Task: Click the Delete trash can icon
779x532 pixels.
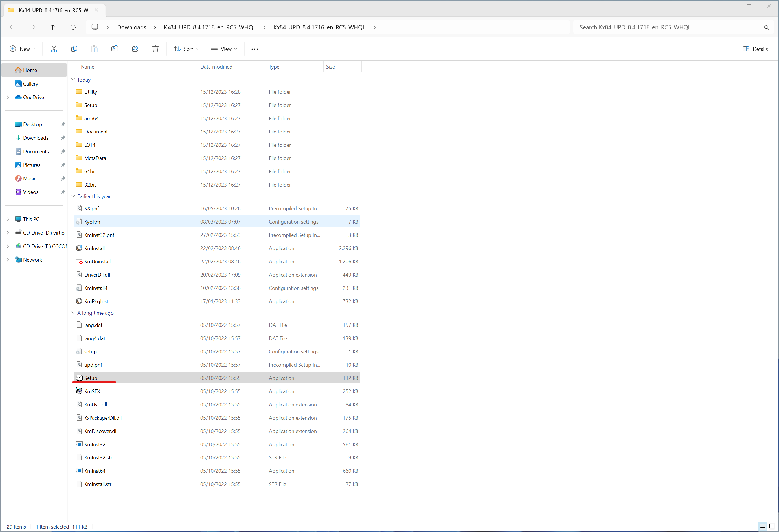Action: pyautogui.click(x=155, y=49)
